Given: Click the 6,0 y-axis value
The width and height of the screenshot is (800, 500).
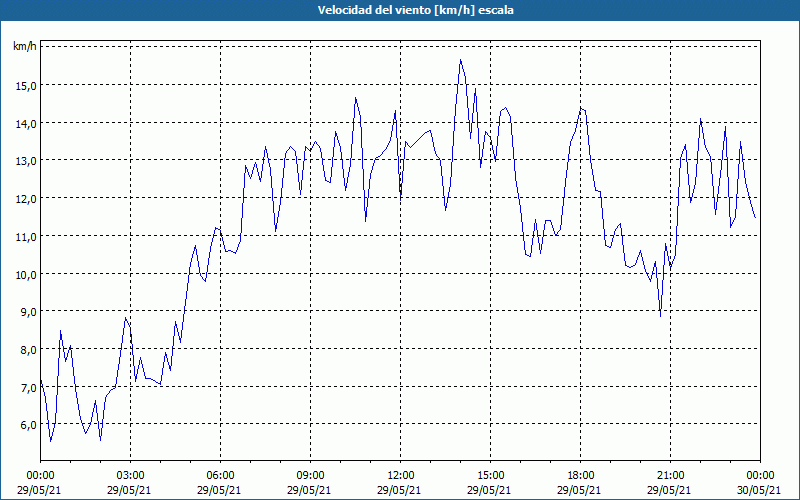Looking at the screenshot, I should (29, 425).
